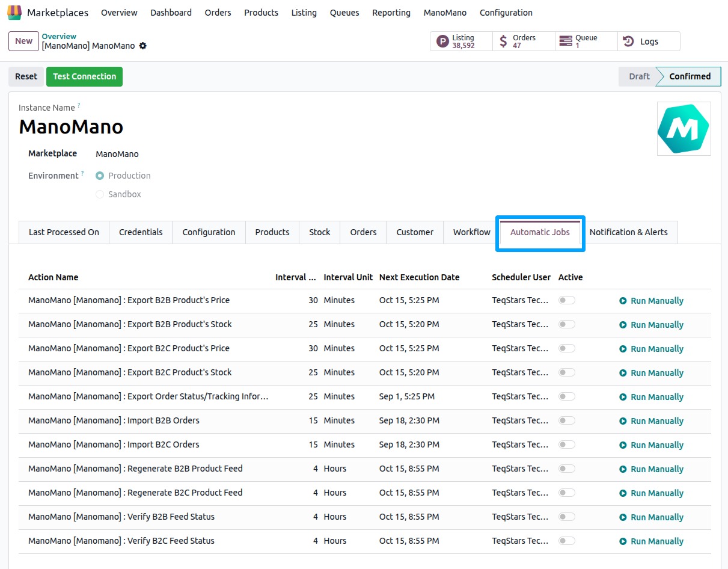Switch to the Stock tab

[320, 232]
